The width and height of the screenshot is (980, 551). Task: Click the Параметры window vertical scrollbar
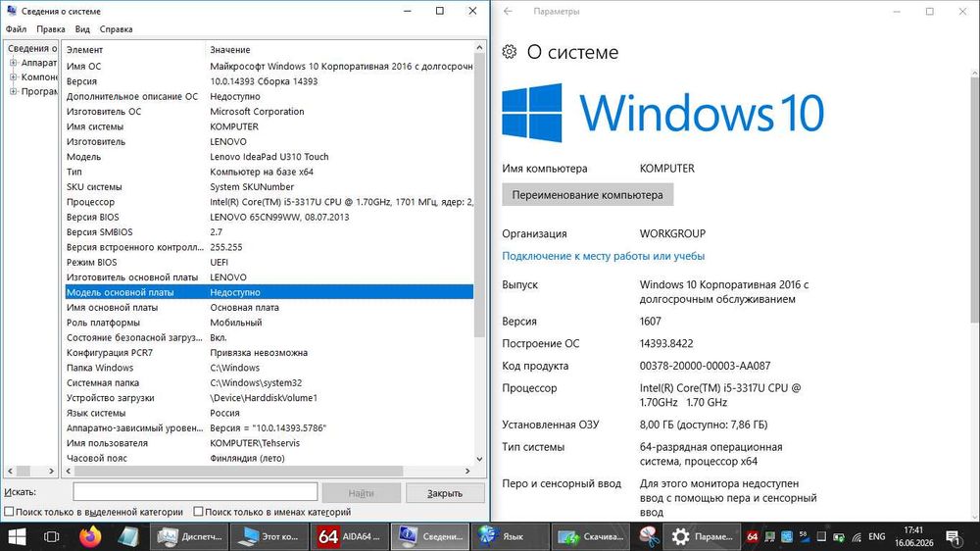[x=974, y=198]
